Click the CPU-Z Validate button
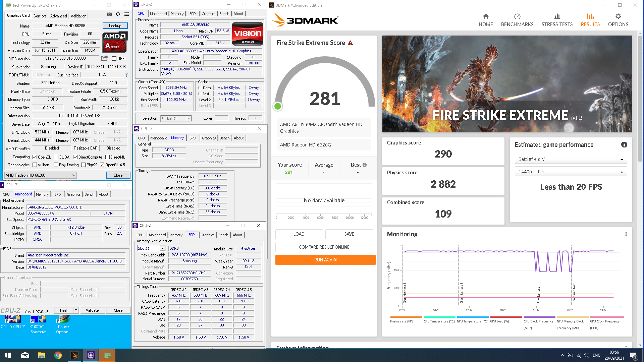The width and height of the screenshot is (644, 362). [92, 310]
